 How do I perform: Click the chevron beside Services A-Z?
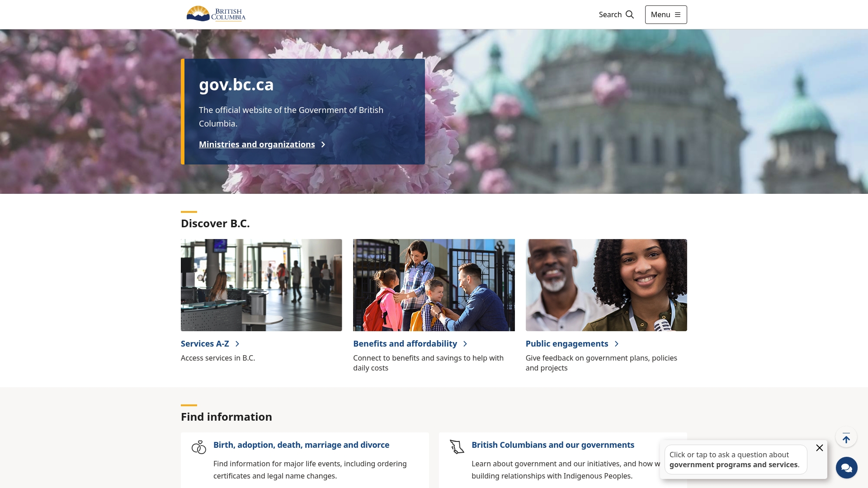(237, 344)
